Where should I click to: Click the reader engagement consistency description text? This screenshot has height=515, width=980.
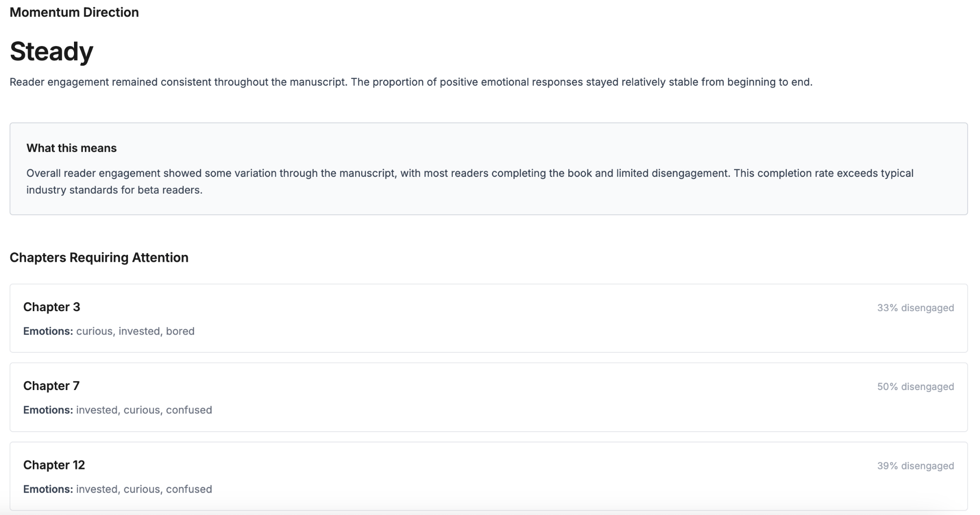pos(411,82)
